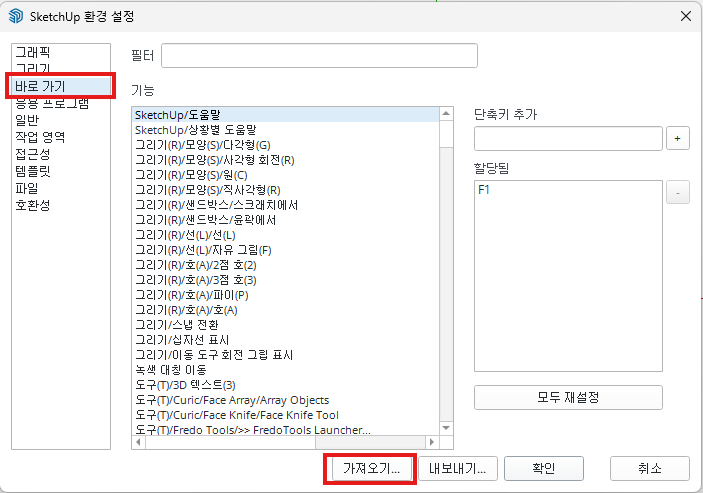Click the SketchUp logo icon in title bar
703x493 pixels.
pyautogui.click(x=16, y=16)
